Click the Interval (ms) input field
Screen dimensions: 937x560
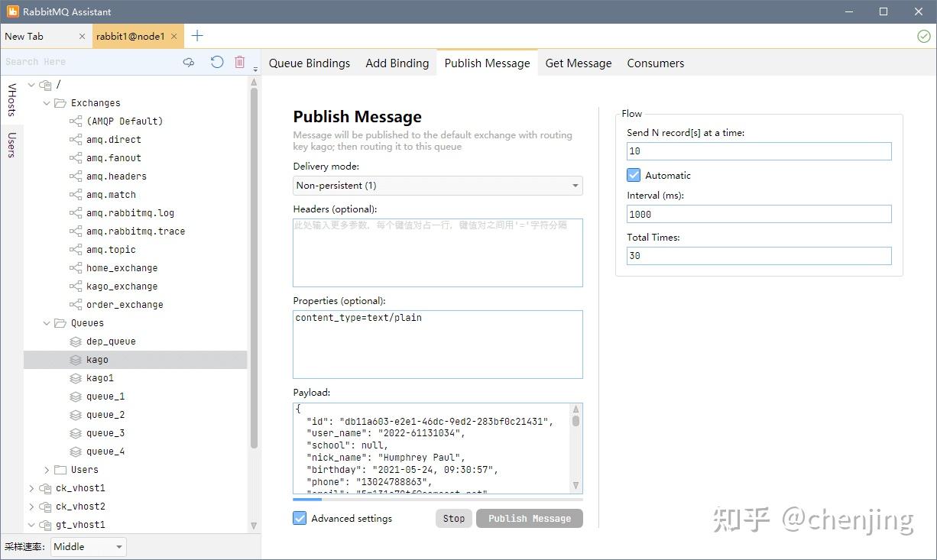(x=759, y=214)
